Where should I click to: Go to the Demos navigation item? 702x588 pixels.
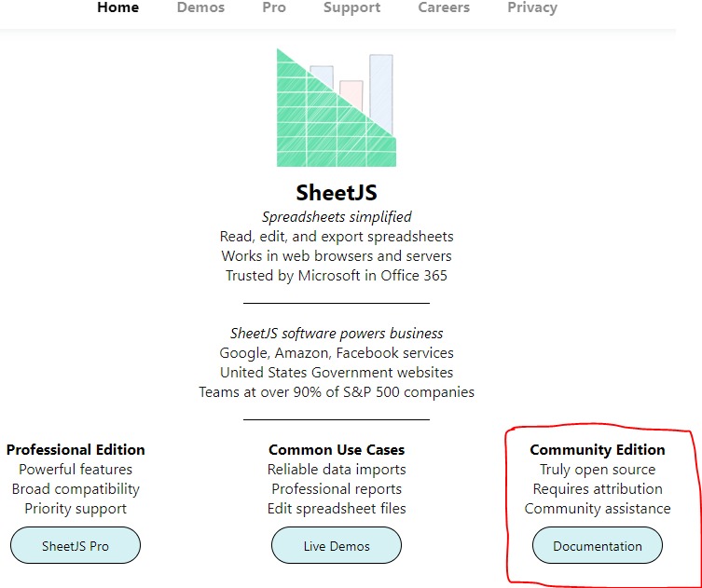click(x=200, y=7)
